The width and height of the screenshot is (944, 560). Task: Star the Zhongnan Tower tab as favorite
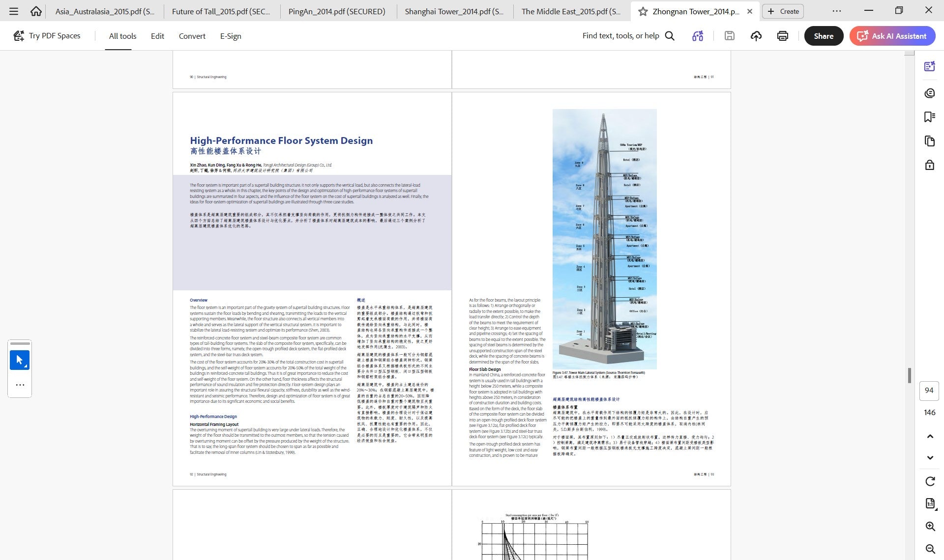643,11
